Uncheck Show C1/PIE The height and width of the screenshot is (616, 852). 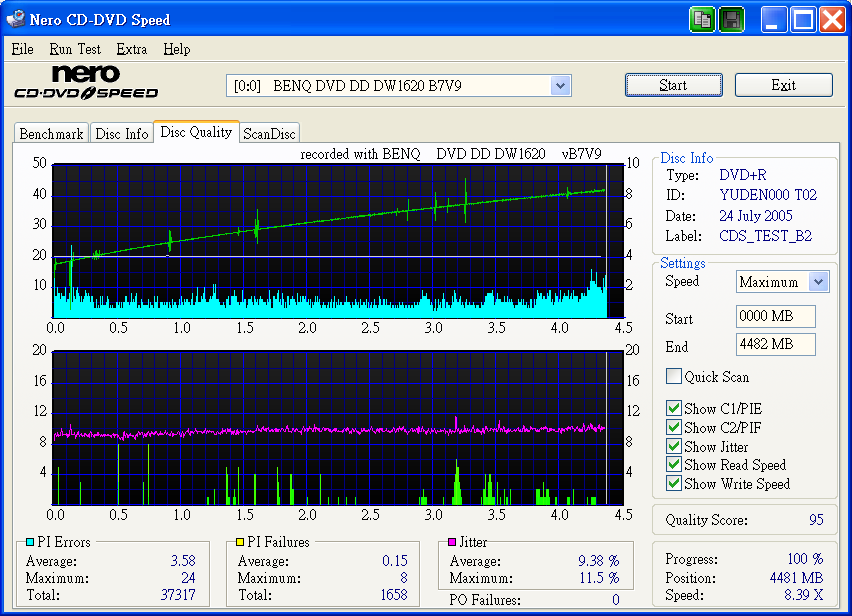click(674, 408)
